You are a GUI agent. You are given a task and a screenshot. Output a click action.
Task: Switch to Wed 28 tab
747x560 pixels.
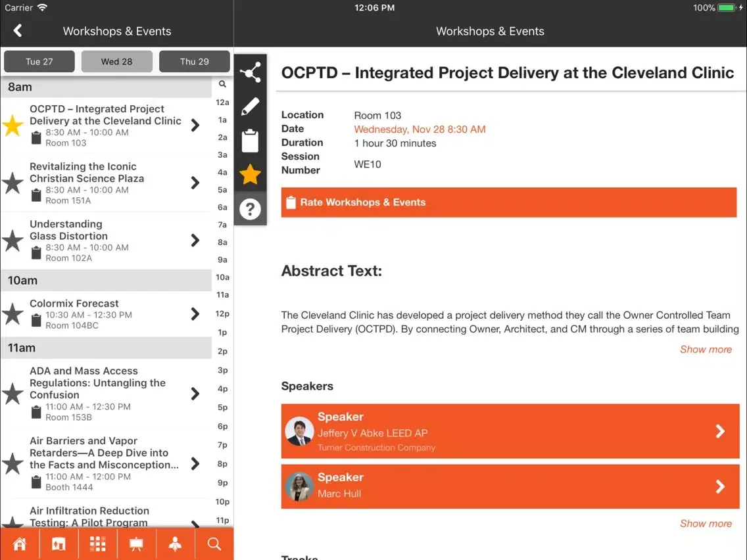(x=117, y=61)
